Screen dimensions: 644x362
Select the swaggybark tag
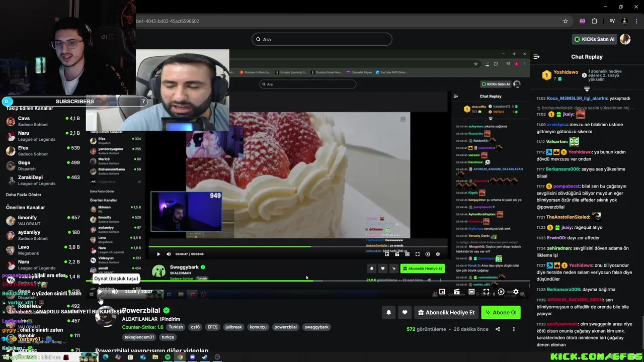click(x=316, y=327)
